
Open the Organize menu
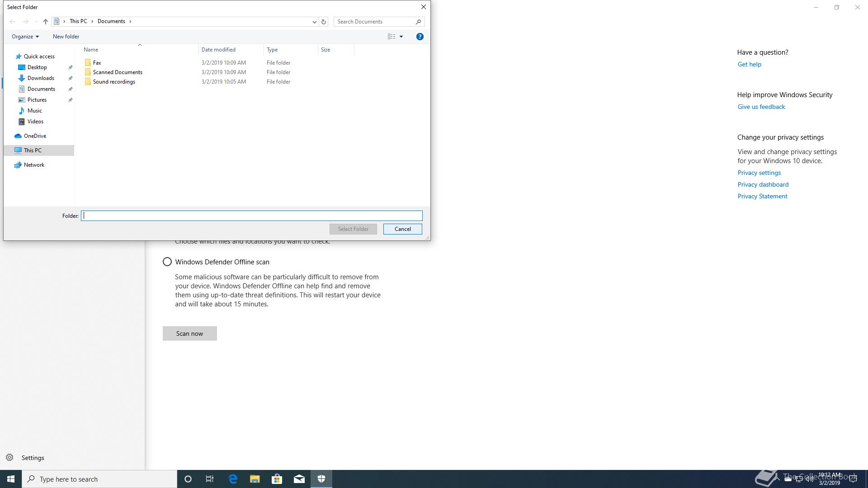tap(25, 37)
